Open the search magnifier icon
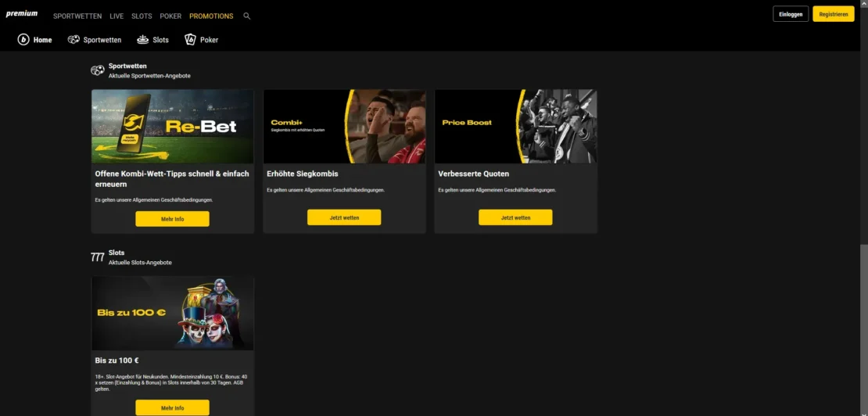This screenshot has height=416, width=868. (247, 16)
